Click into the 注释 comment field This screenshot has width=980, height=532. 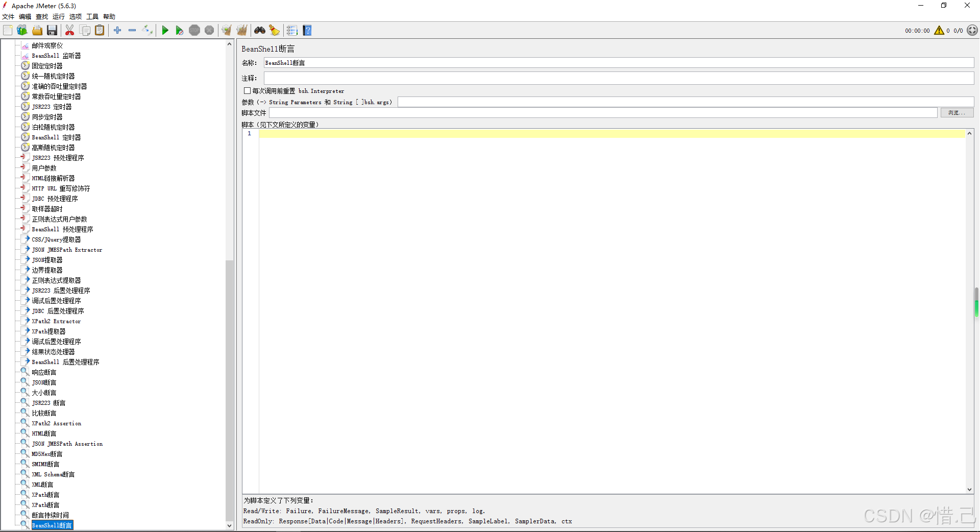(x=619, y=78)
